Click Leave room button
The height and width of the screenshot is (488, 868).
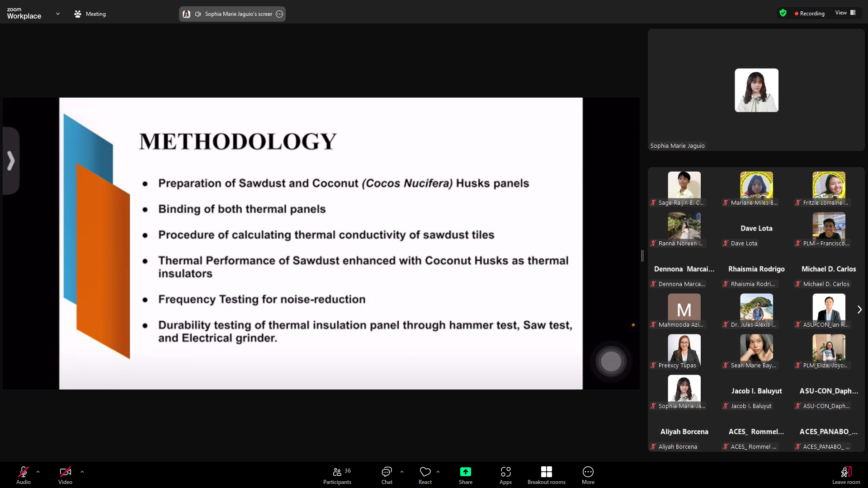[x=846, y=475]
